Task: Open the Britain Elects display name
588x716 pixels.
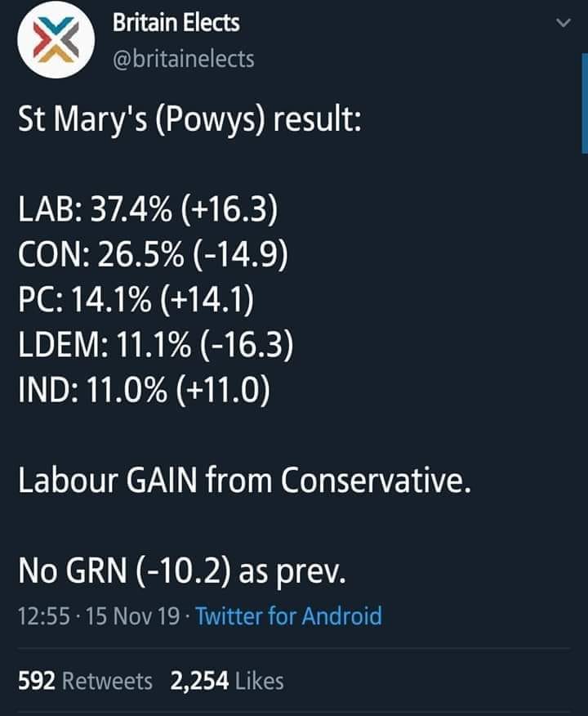Action: point(176,23)
